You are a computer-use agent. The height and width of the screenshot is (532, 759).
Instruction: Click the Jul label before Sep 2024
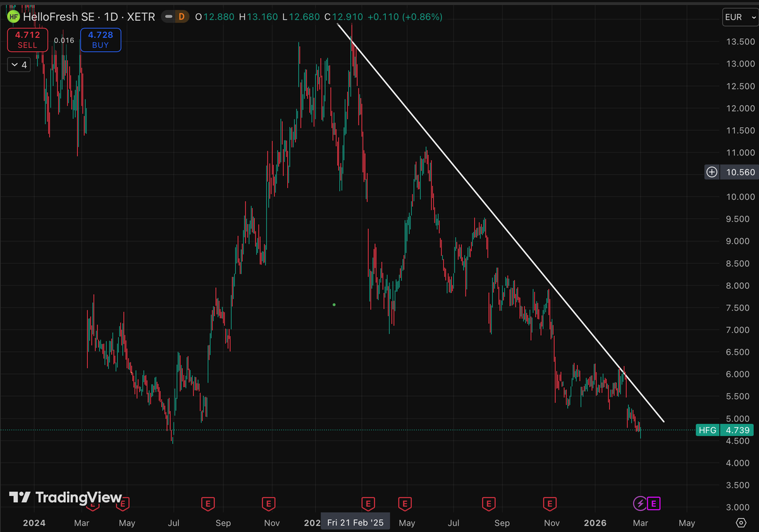[175, 523]
